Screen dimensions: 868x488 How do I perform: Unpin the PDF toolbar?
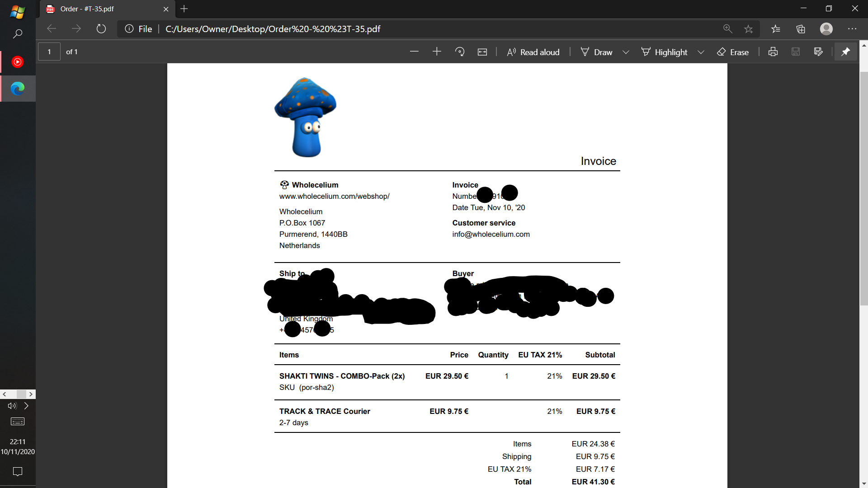click(845, 52)
